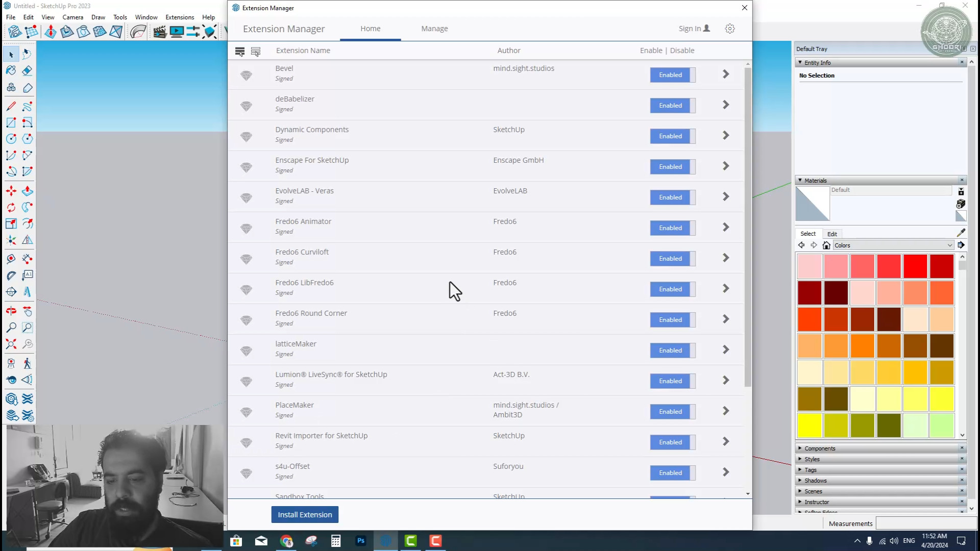Select the Select arrow tool
The width and height of the screenshot is (980, 551).
coord(11,54)
